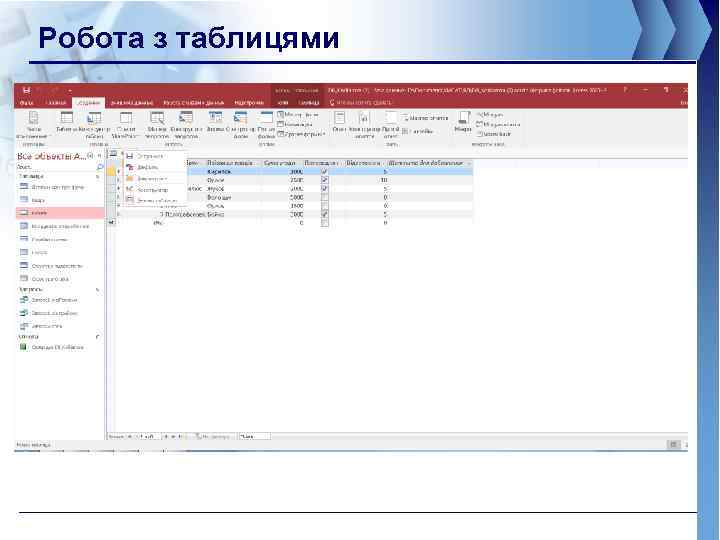Viewport: 720px width, 540px height.
Task: Open the Файл tab
Action: coord(27,103)
